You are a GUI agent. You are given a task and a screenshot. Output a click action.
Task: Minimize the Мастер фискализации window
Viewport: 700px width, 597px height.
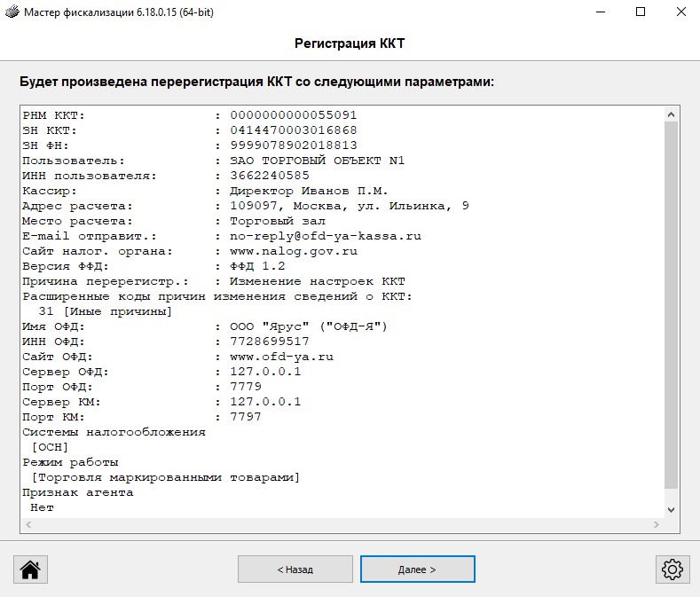[599, 12]
